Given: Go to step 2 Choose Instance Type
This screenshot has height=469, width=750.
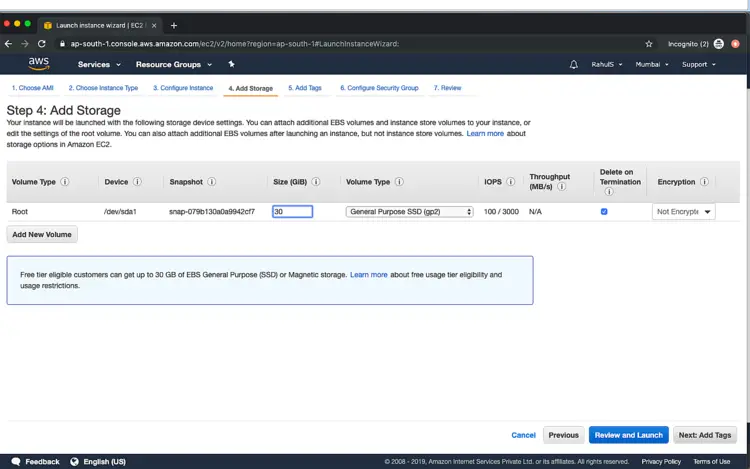Looking at the screenshot, I should [x=103, y=88].
